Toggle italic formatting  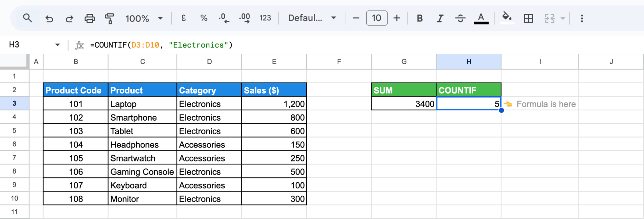point(440,18)
